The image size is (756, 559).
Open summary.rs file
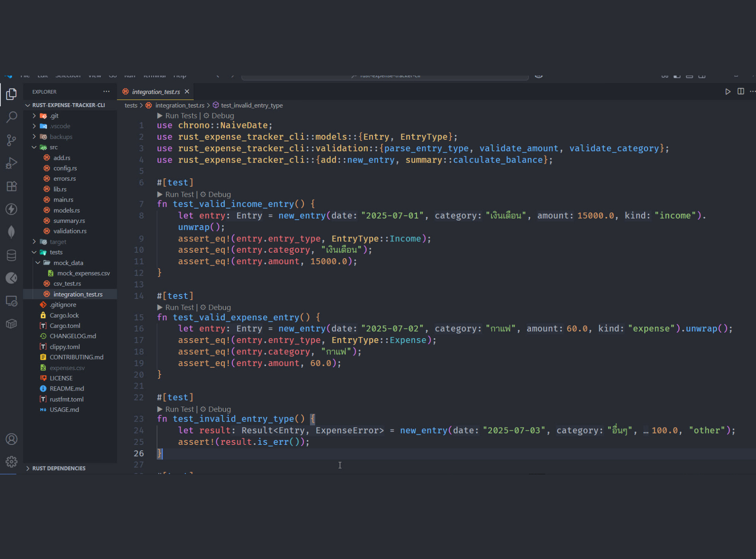coord(69,220)
